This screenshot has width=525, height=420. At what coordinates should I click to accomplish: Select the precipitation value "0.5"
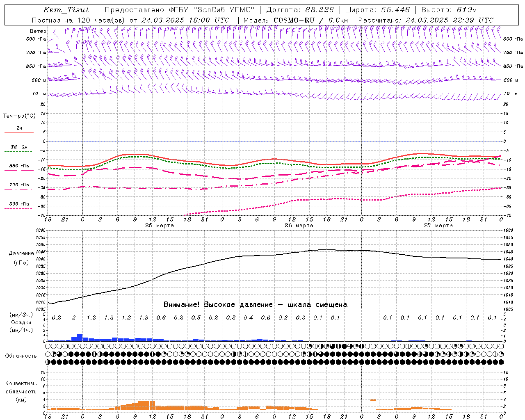[x=196, y=318]
